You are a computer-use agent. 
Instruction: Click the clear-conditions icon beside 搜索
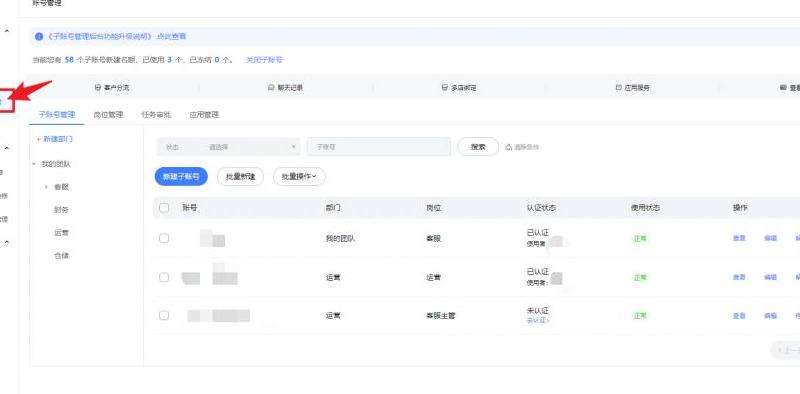pos(508,147)
